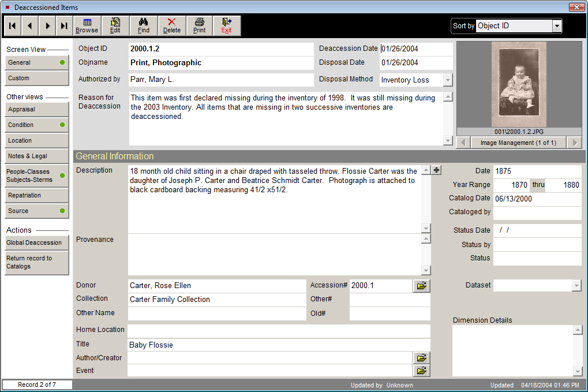Viewport: 588px width, 392px height.
Task: Open the Sort by Object ID dropdown
Action: click(x=556, y=25)
